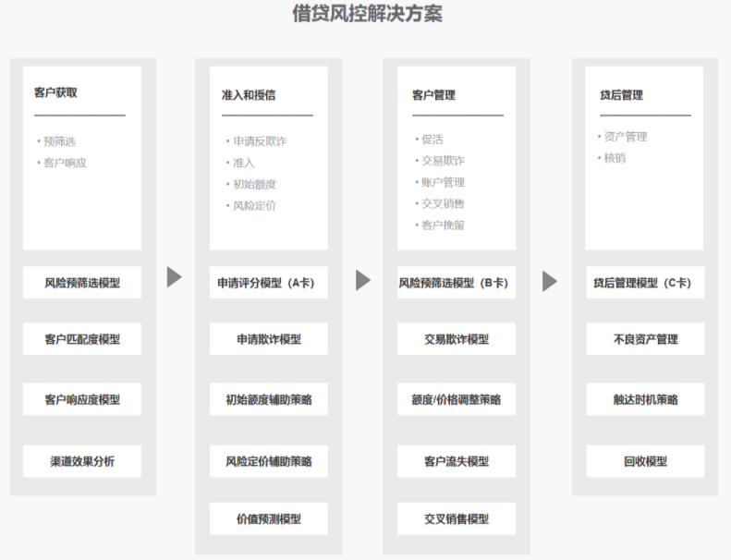Open the 申请欺诈模型 box

click(269, 339)
